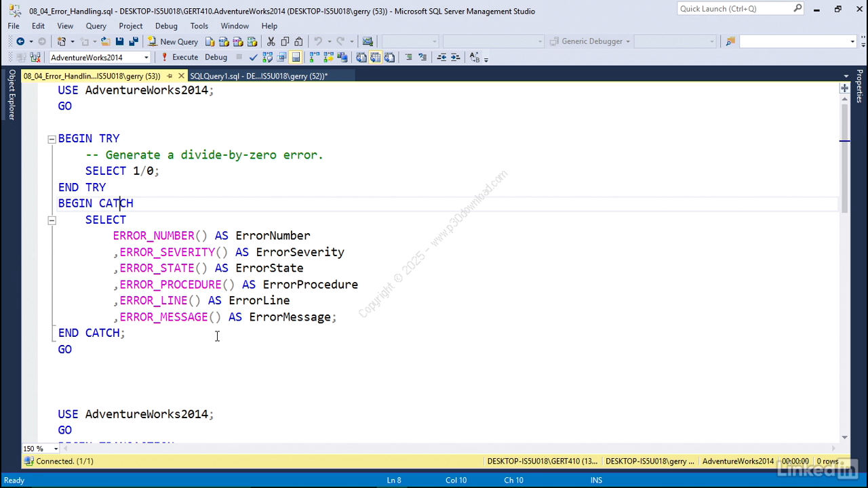Screen dimensions: 868x488
Task: Click the XMLA Query icon
Action: 252,41
